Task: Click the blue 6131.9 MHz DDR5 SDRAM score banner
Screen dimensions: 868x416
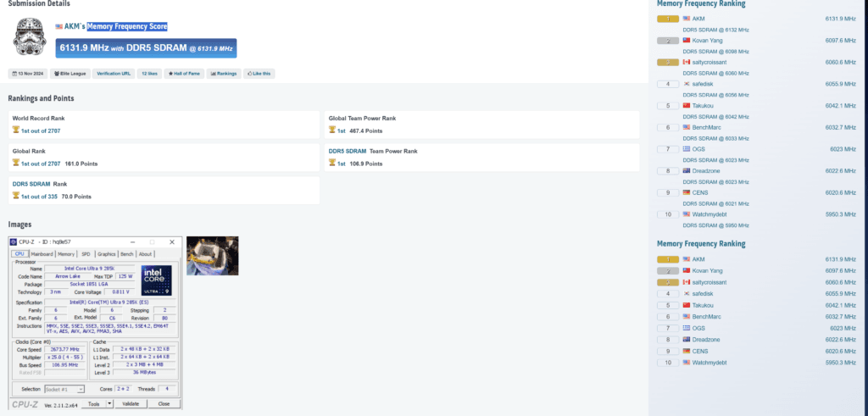Action: (146, 48)
